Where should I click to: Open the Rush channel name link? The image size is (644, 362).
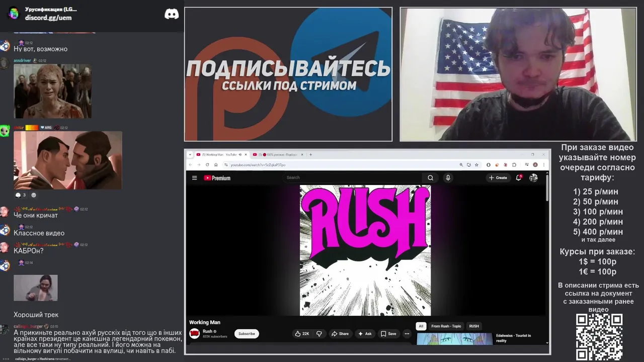point(207,331)
